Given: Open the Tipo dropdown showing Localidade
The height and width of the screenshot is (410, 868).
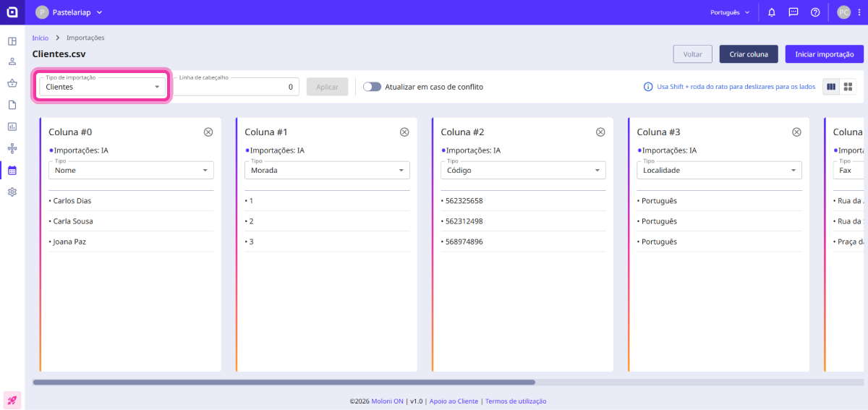Looking at the screenshot, I should (719, 171).
